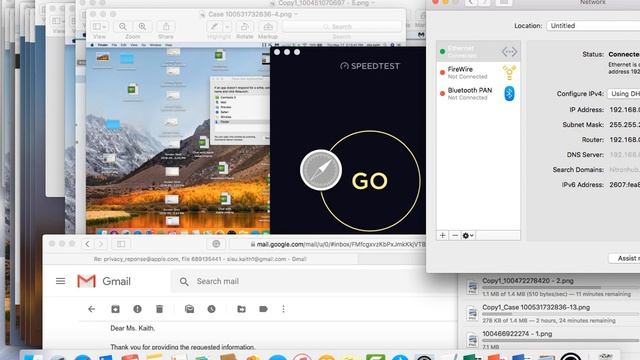This screenshot has width=640, height=360.
Task: Click the IPv6 Address label in Network
Action: point(583,184)
